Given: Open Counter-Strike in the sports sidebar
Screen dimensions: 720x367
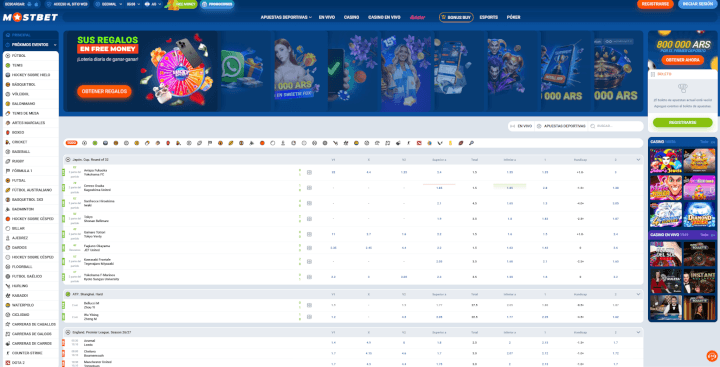Looking at the screenshot, I should 31,353.
